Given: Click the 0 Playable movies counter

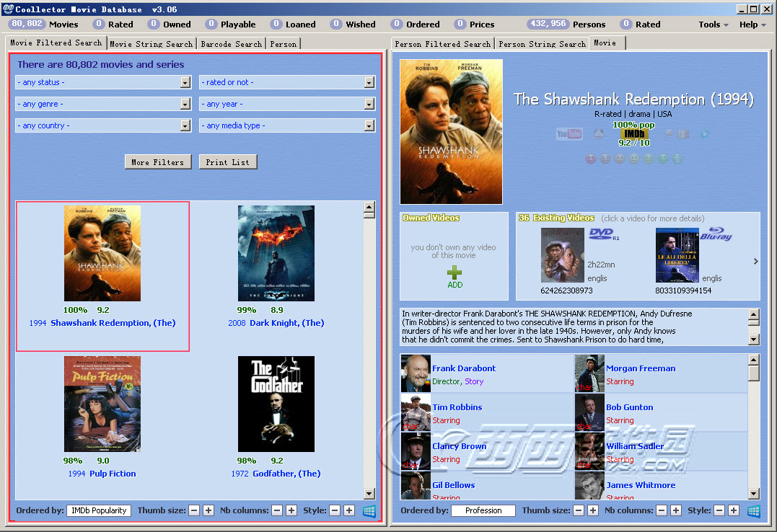Looking at the screenshot, I should 231,25.
